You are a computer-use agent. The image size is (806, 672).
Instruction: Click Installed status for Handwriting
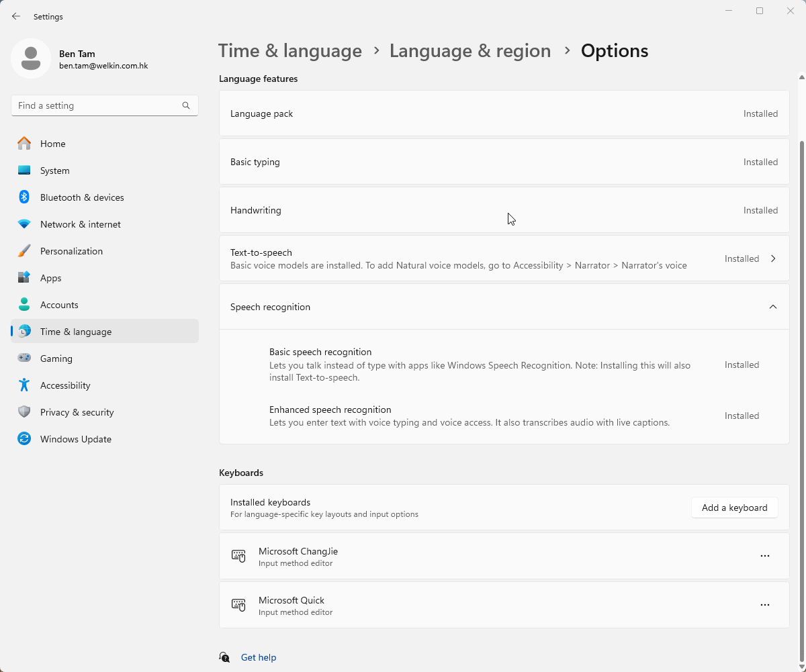[x=760, y=210]
